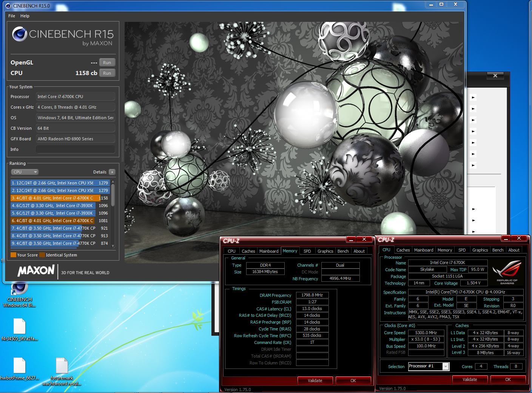Viewport: 532px width, 393px height.
Task: Switch to Caches tab in left CPU-Z window
Action: (248, 251)
